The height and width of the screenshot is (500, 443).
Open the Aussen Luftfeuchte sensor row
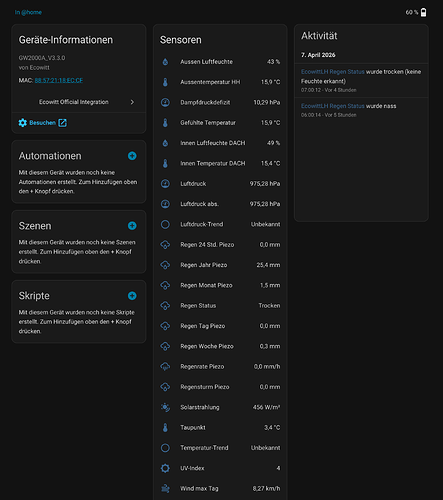[220, 62]
